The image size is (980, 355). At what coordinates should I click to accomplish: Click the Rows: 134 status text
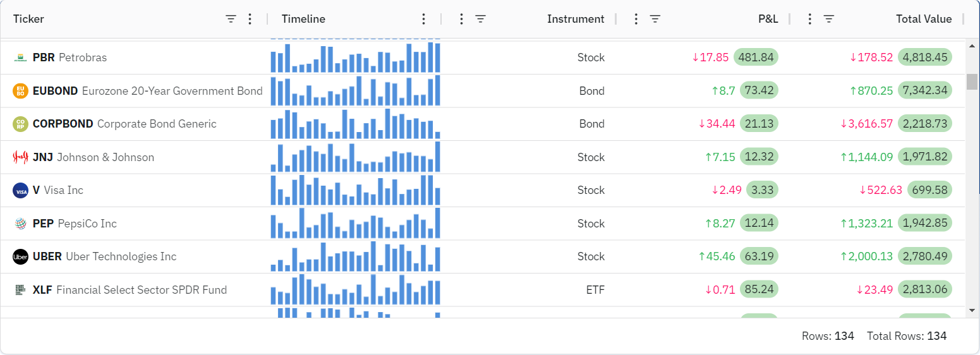click(828, 336)
